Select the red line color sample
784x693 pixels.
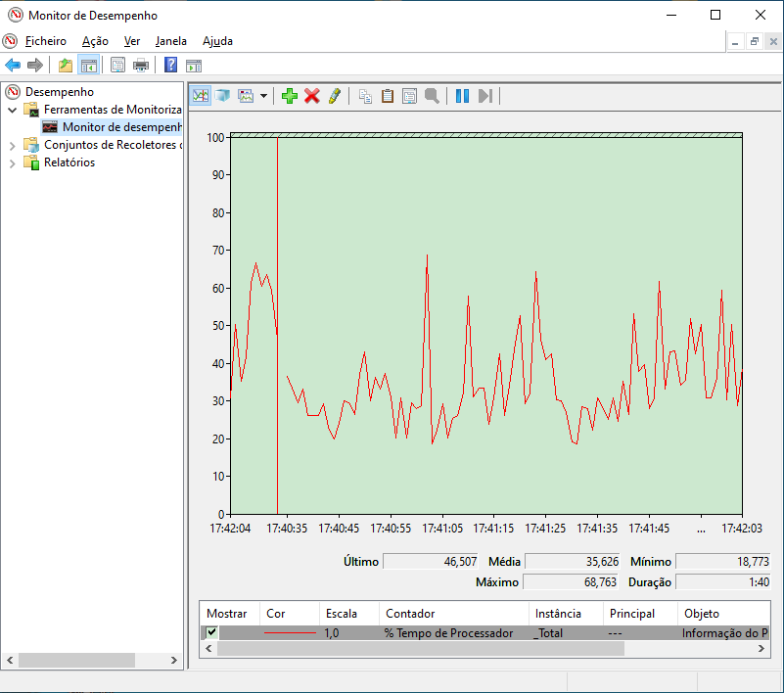tap(291, 633)
